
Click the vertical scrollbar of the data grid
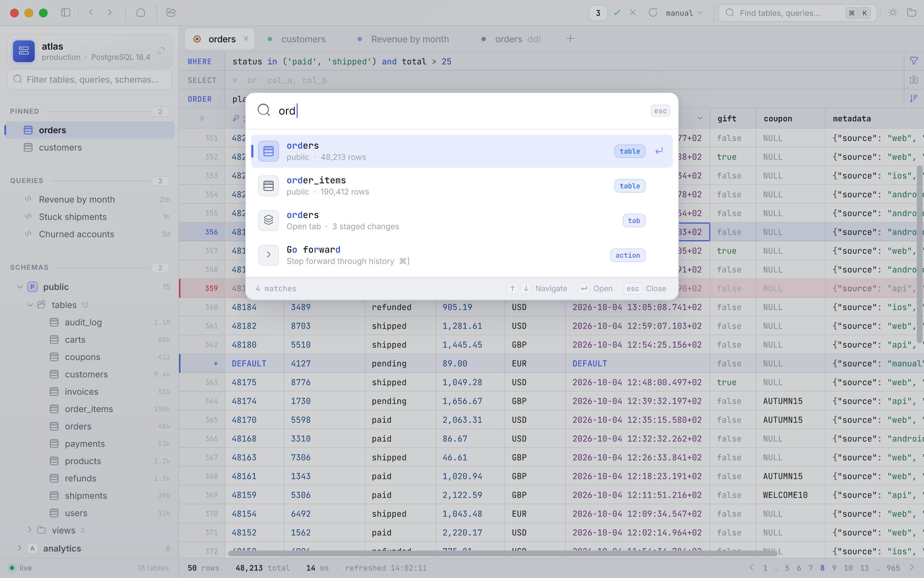[919, 254]
